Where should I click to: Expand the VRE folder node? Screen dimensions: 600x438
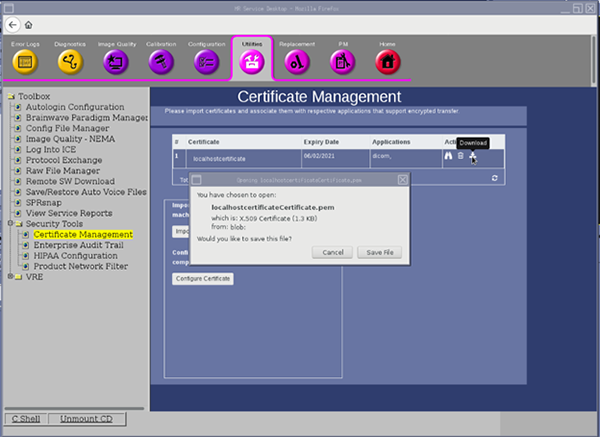pyautogui.click(x=10, y=277)
